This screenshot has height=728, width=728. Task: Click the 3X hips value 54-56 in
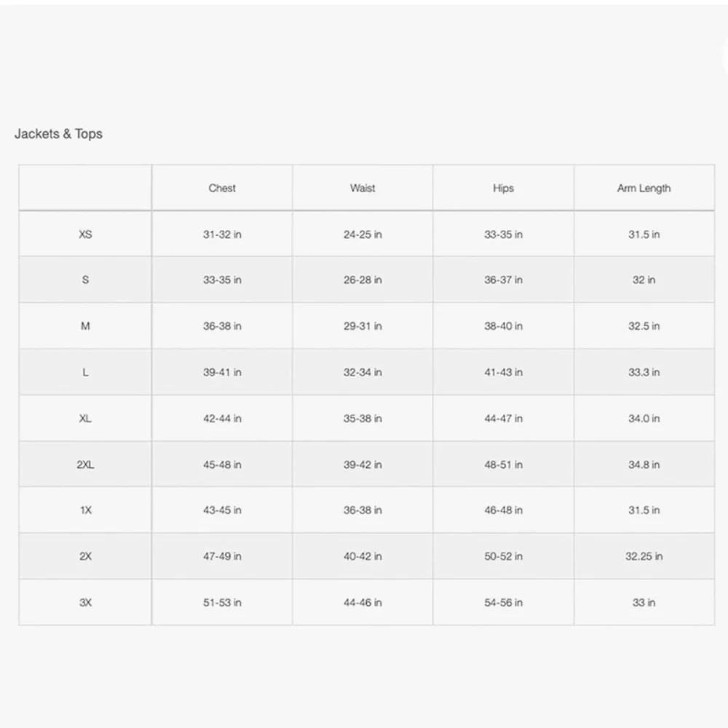point(503,603)
